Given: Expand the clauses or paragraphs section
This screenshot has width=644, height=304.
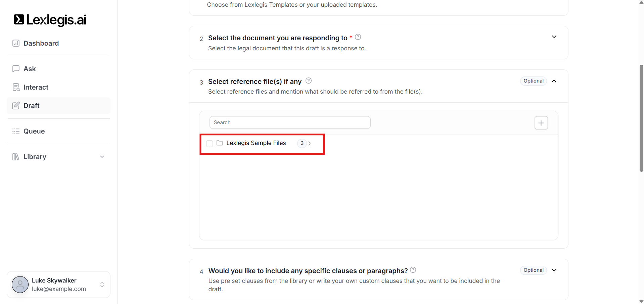Looking at the screenshot, I should tap(554, 270).
